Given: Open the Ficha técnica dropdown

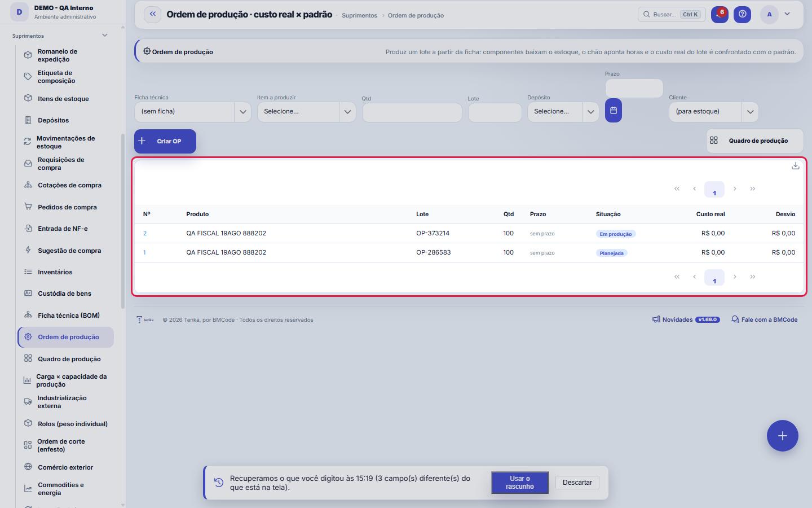Looking at the screenshot, I should tap(193, 112).
